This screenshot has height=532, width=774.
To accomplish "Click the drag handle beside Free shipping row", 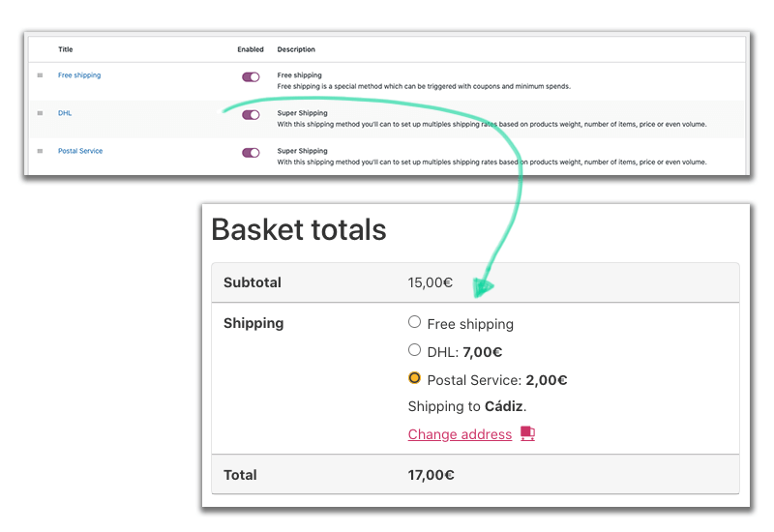I will [x=40, y=75].
